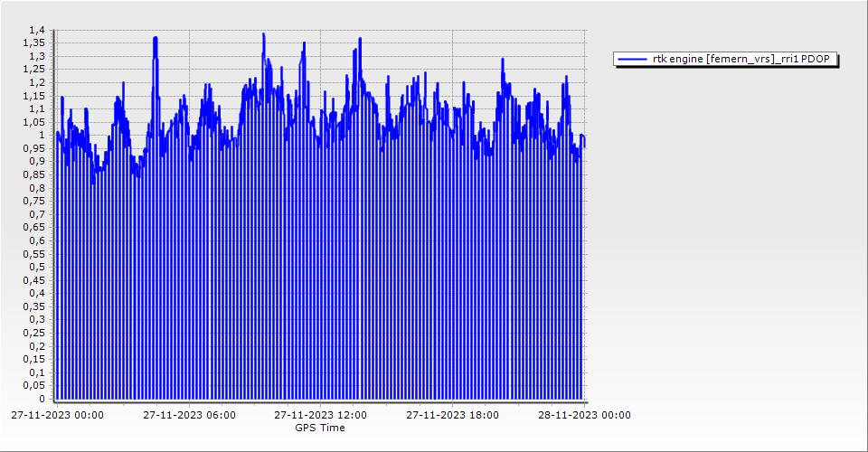Viewport: 868px width, 452px height.
Task: Click the 1,2 value on the Y axis
Action: (x=36, y=83)
